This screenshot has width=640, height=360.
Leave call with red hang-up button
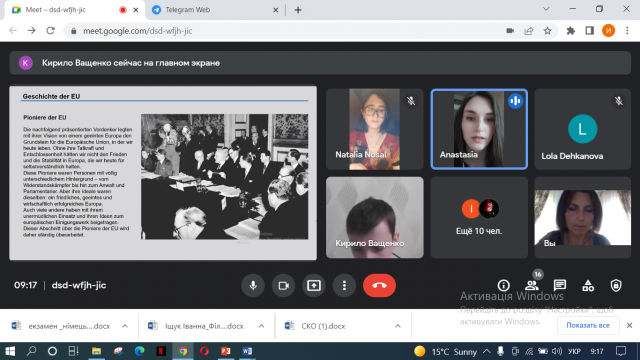[379, 285]
